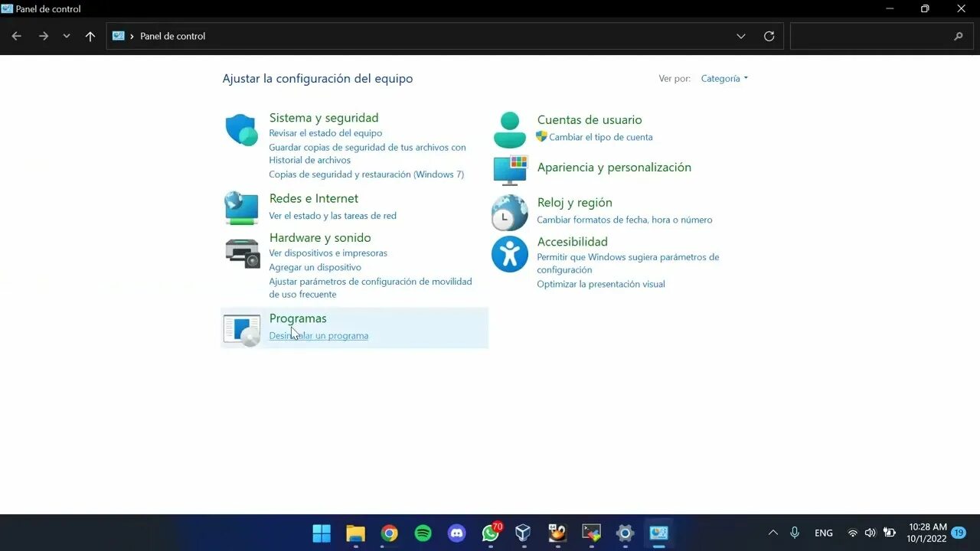Open Ajustar parámetros de configuración de movilidad
The image size is (980, 551).
pyautogui.click(x=371, y=288)
